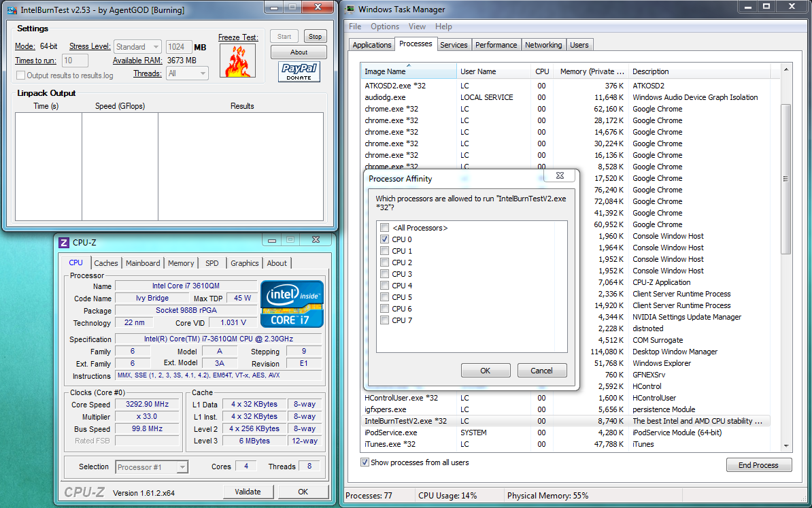The height and width of the screenshot is (508, 812).
Task: Open the Mainboard tab in CPU-Z
Action: [x=143, y=263]
